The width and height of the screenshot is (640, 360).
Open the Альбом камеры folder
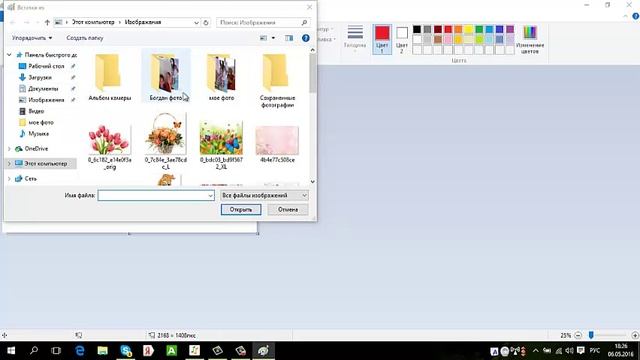pyautogui.click(x=109, y=78)
